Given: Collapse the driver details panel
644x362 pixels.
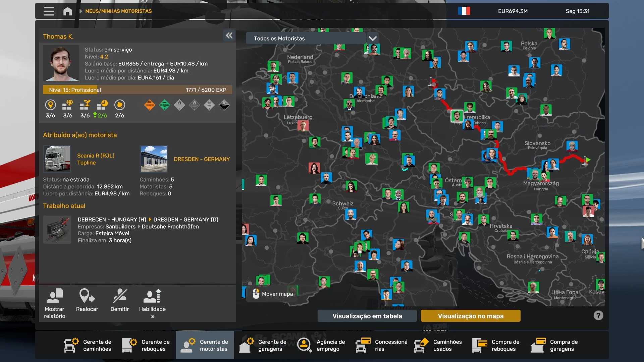Looking at the screenshot, I should [229, 36].
